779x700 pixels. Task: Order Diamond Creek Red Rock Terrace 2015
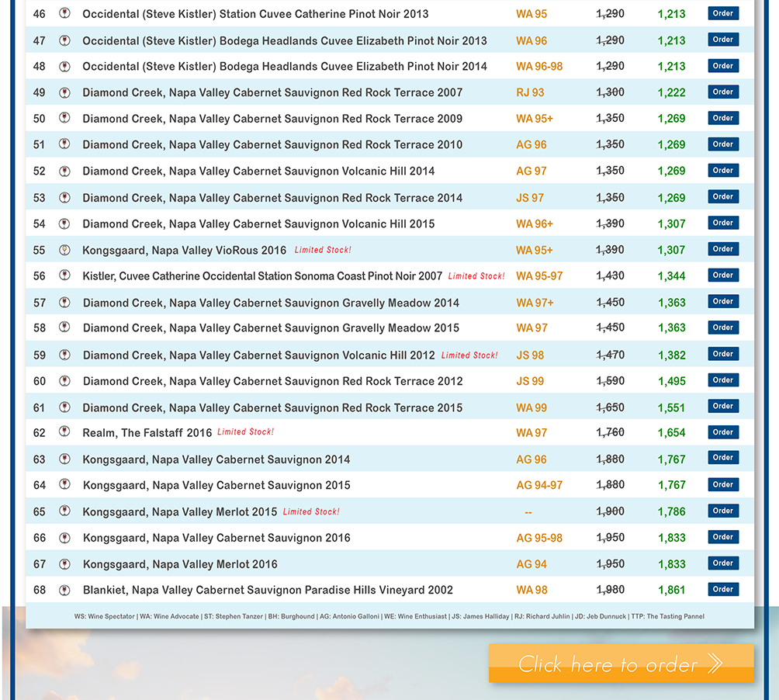(x=723, y=407)
